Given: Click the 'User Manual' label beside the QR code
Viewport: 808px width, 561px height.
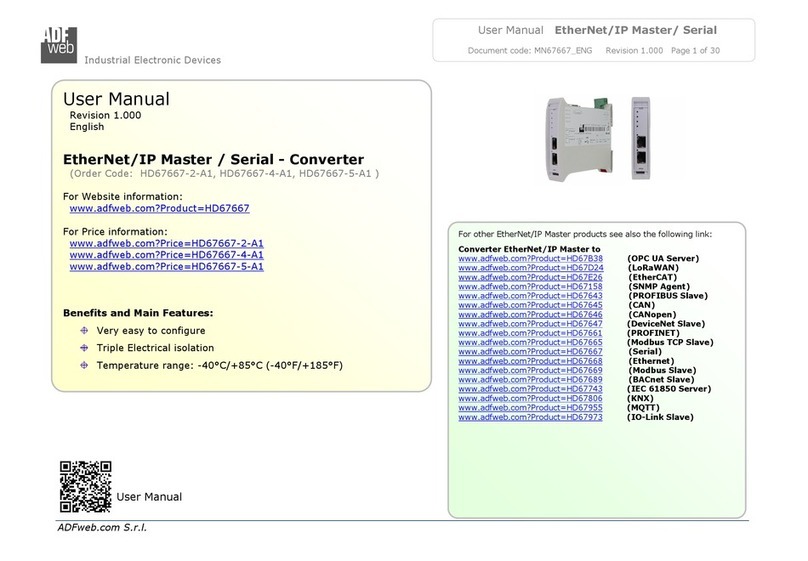Looking at the screenshot, I should point(149,497).
